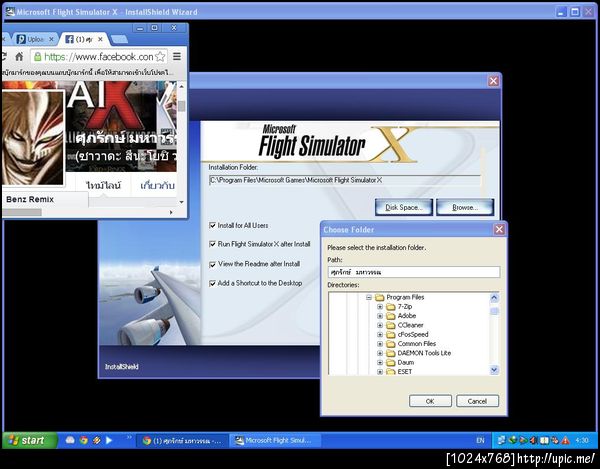Click Chrome vertical scrollbar down arrow
Viewport: 600px width, 469px height.
tap(182, 202)
